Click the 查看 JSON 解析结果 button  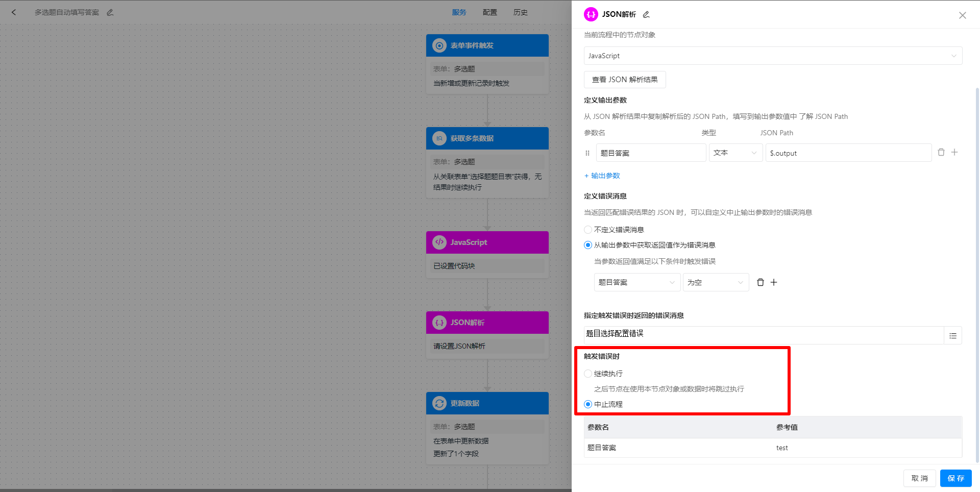coord(624,80)
